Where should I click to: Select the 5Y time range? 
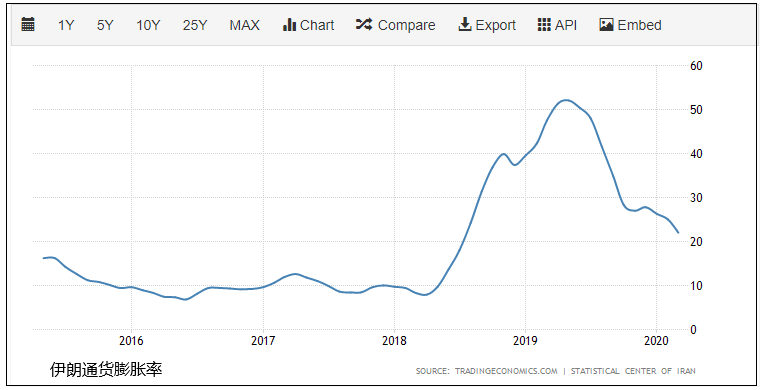tap(105, 25)
